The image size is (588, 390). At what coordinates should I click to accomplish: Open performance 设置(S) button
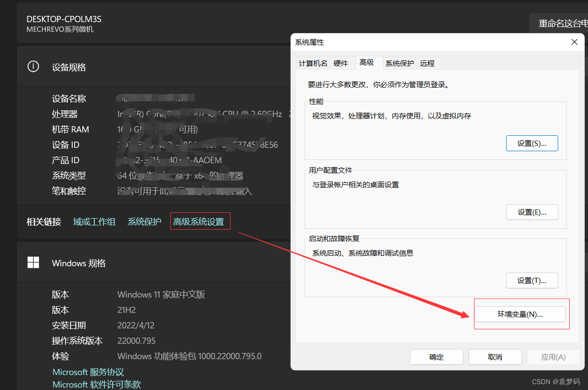532,143
